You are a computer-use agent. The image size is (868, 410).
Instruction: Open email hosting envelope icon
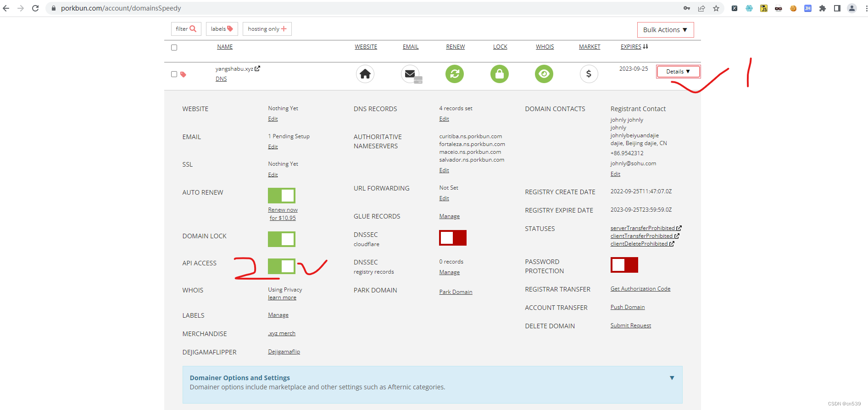[x=411, y=74]
